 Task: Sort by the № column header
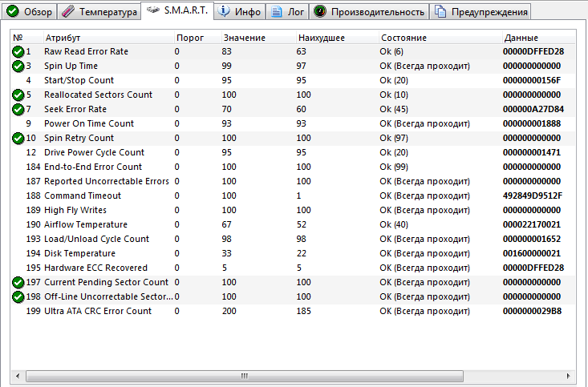[27, 38]
